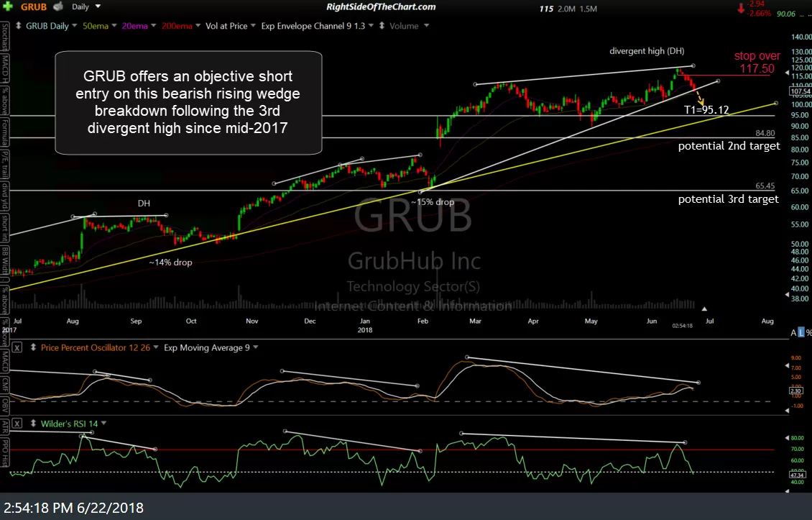
Task: Open Exp Envelope Channel 9 1.3 dropdown
Action: tap(371, 25)
